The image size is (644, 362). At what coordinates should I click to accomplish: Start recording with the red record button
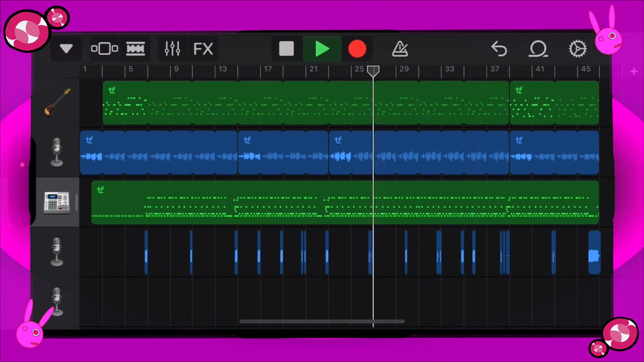tap(357, 48)
